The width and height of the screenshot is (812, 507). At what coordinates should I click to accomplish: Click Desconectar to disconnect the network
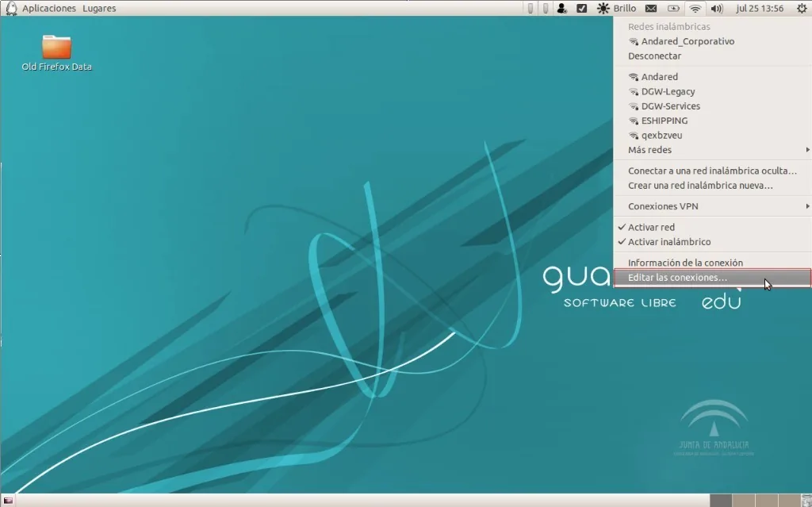pos(712,56)
